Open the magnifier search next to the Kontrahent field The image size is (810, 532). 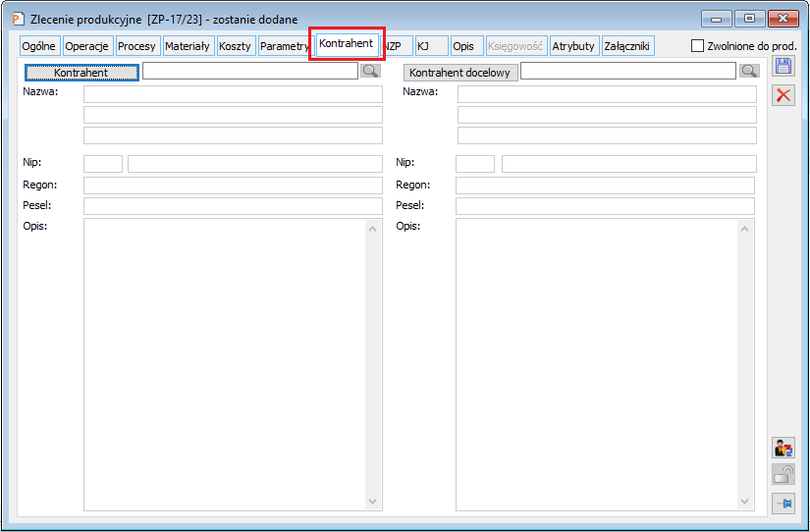pyautogui.click(x=370, y=72)
